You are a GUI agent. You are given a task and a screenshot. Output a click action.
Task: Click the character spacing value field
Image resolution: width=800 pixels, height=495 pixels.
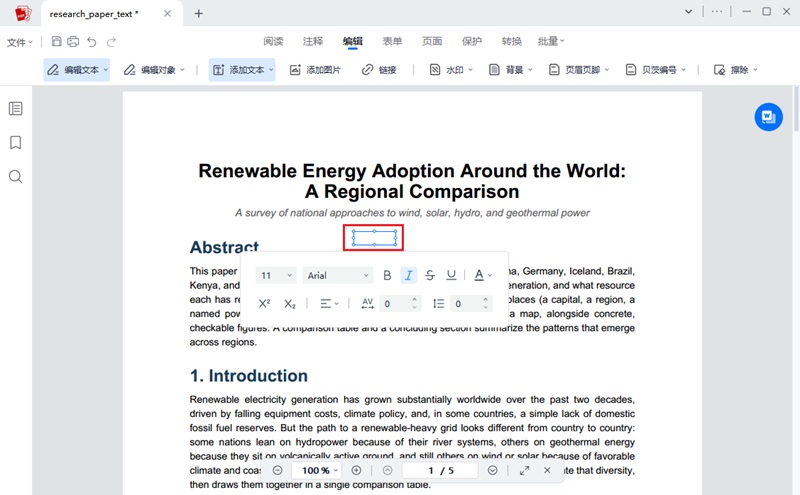[x=395, y=304]
